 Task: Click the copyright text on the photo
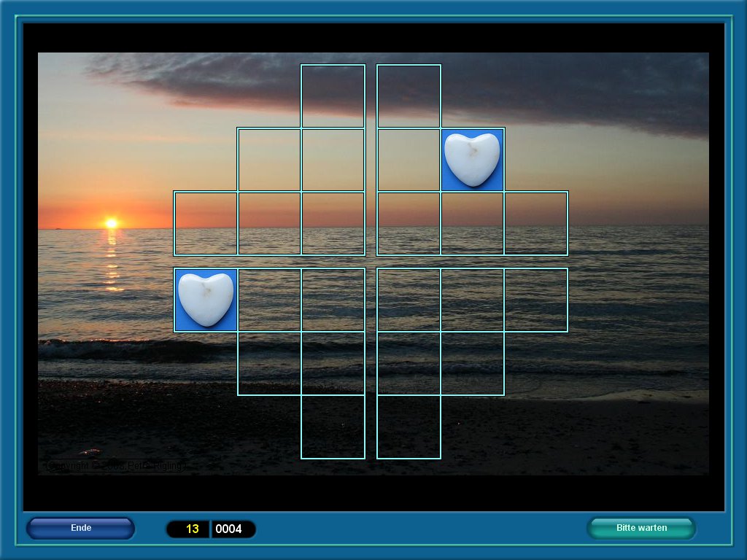tap(115, 465)
